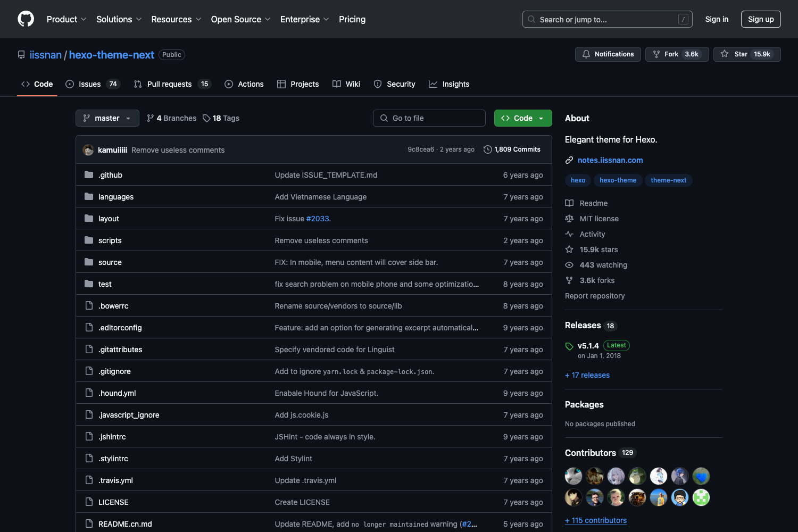Click the eye icon beside 443 watching

coord(569,265)
